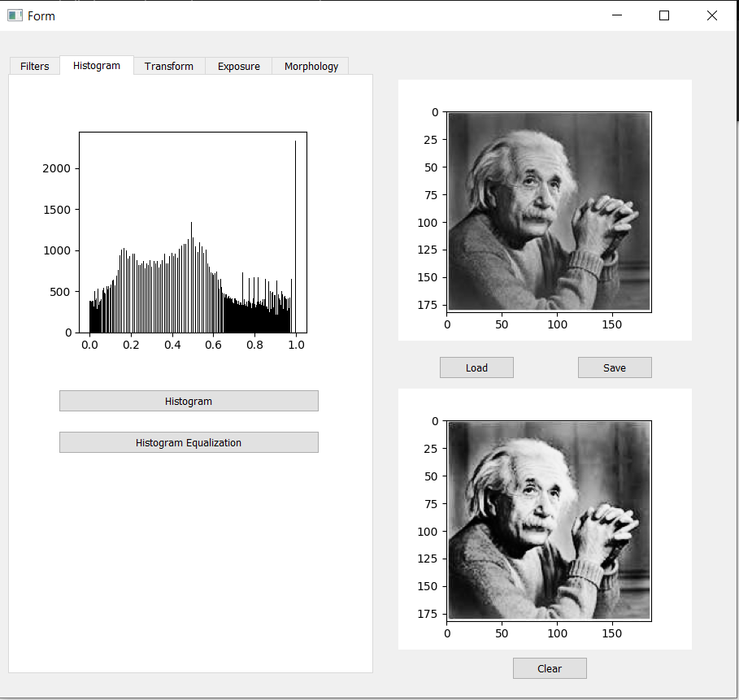The width and height of the screenshot is (739, 700).
Task: Click the 2000 y-axis label on the histogram
Action: click(x=57, y=168)
